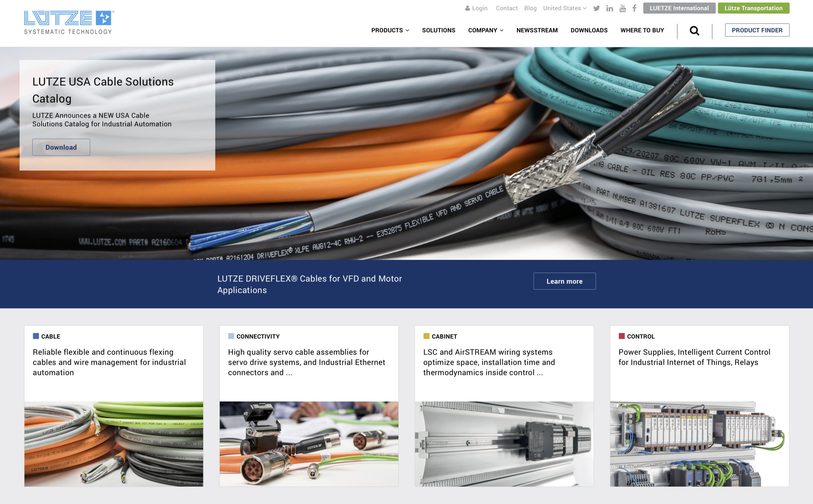Open the YouTube social icon
The width and height of the screenshot is (813, 504).
[622, 8]
